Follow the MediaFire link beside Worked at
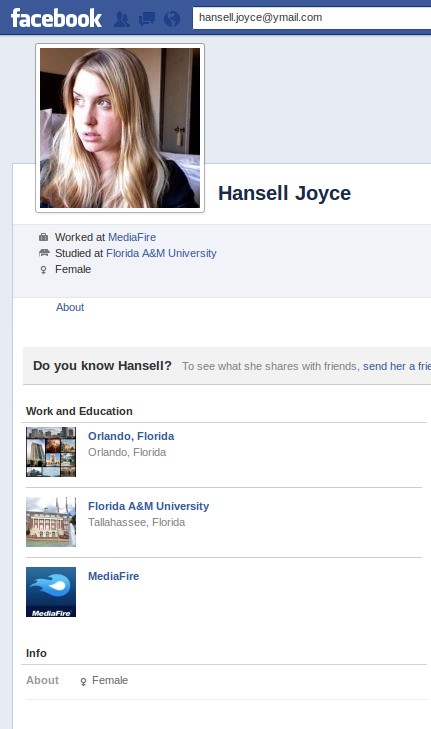This screenshot has width=431, height=729. (x=132, y=237)
